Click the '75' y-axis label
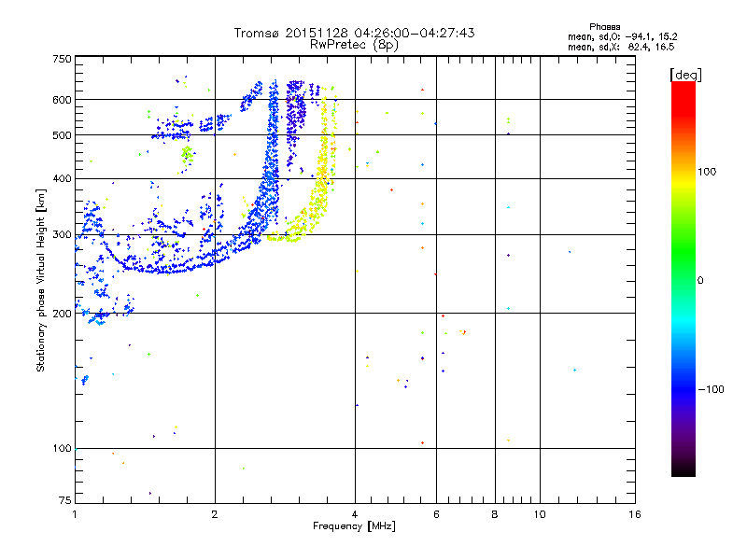Viewport: 747px width, 560px height. coord(65,500)
